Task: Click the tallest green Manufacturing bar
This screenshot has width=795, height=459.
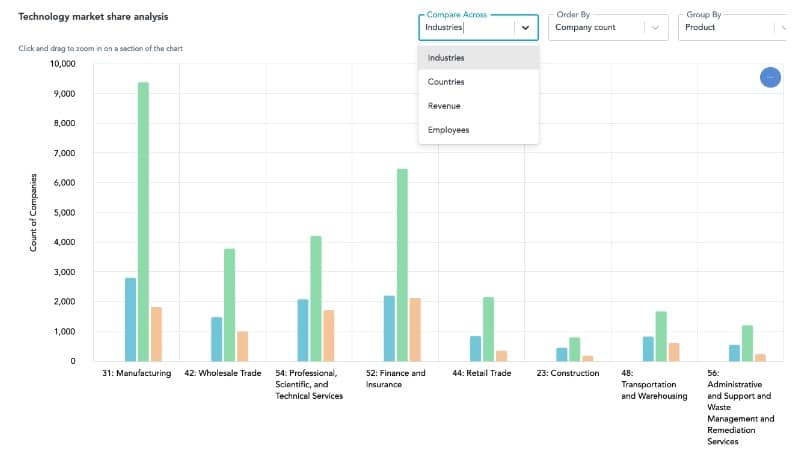Action: pos(143,221)
